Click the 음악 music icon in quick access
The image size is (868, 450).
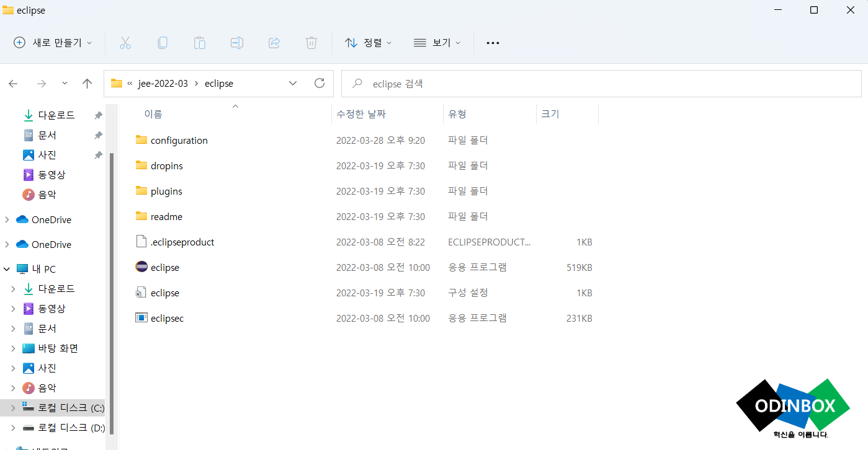pos(29,195)
